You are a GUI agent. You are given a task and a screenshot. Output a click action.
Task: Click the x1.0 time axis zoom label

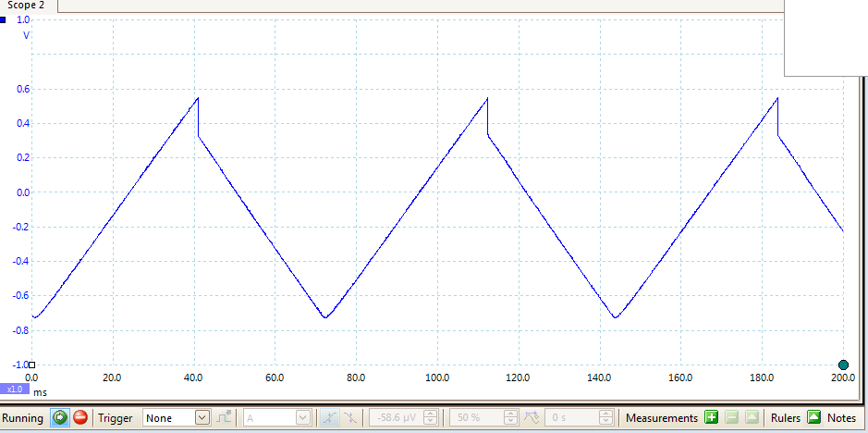click(15, 390)
